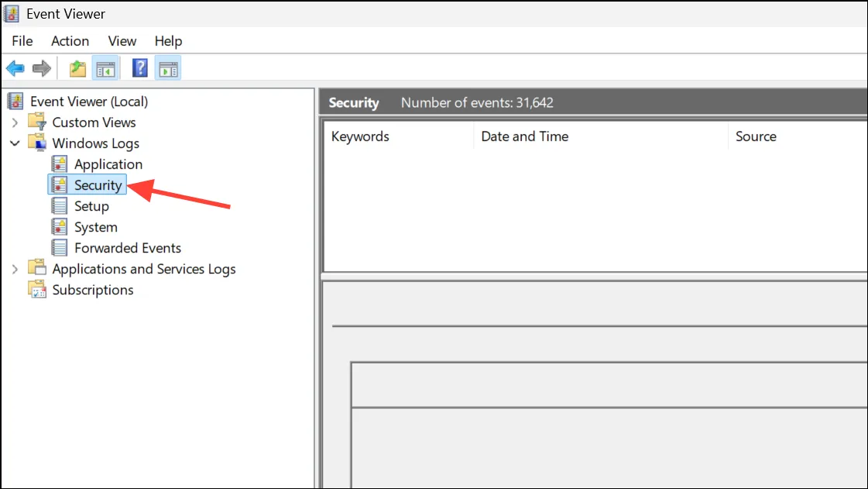The height and width of the screenshot is (489, 868).
Task: Open the System log
Action: pos(96,227)
